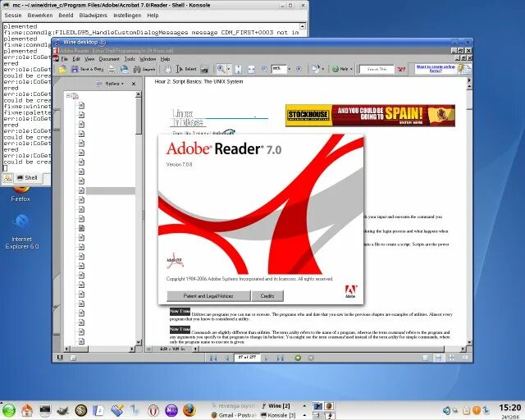Activate the text Select tool

pos(186,70)
